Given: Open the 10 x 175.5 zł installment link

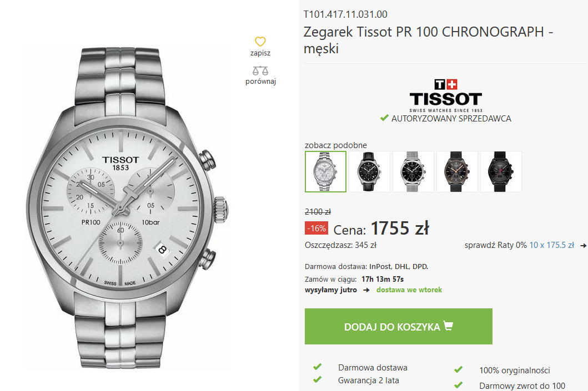Looking at the screenshot, I should pos(551,245).
